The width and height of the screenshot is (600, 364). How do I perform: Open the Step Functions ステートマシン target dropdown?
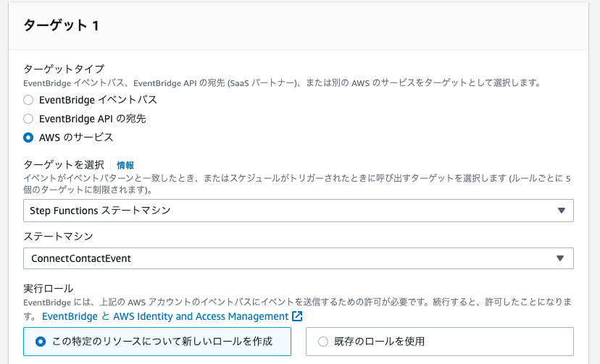point(299,211)
